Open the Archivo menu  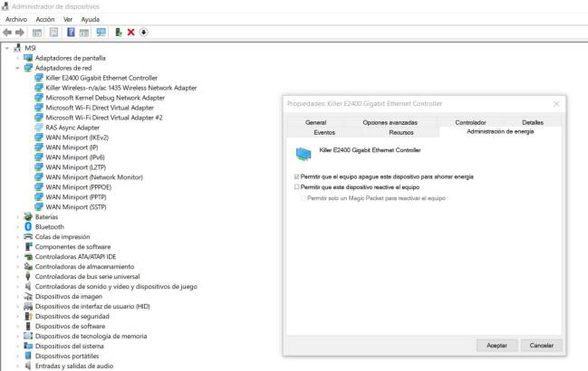click(16, 19)
